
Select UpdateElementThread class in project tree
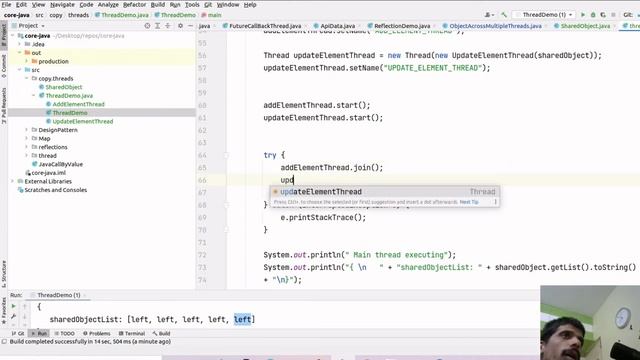[x=82, y=121]
